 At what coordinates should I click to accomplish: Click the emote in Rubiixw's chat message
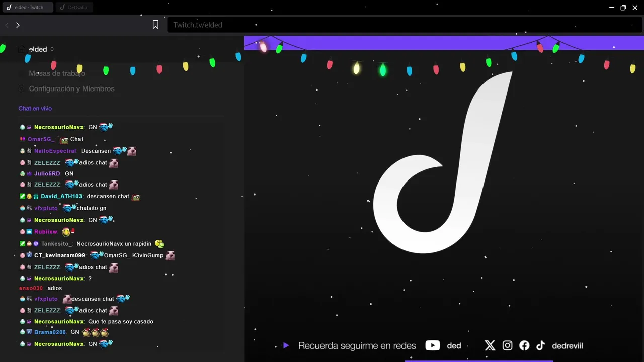(68, 232)
